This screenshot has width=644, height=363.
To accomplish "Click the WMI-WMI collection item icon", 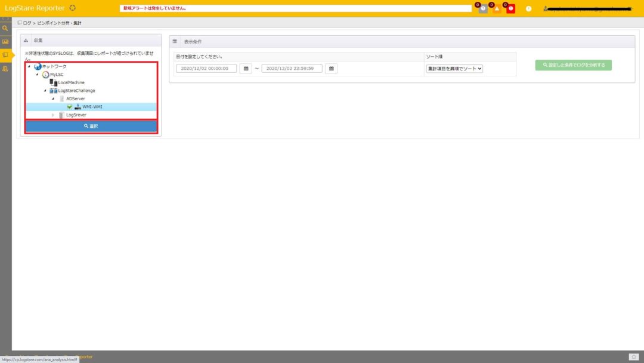I will [x=78, y=107].
